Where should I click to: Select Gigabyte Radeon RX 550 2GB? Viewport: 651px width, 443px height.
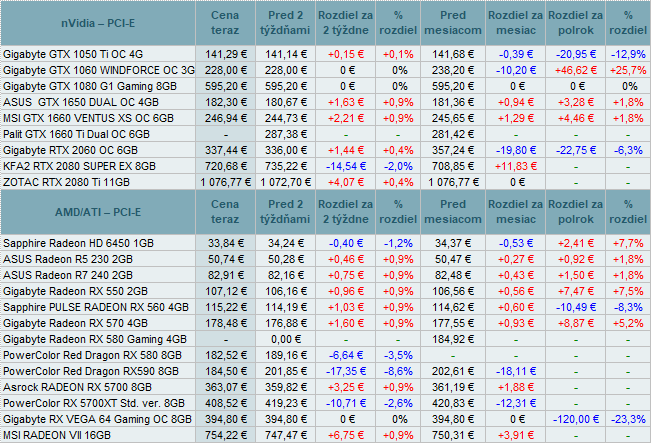pyautogui.click(x=76, y=291)
